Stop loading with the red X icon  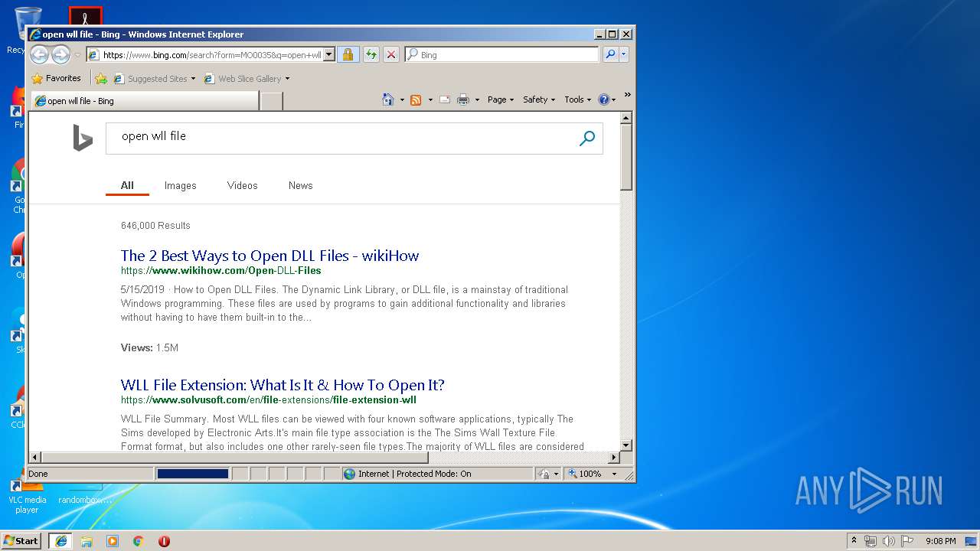point(390,54)
